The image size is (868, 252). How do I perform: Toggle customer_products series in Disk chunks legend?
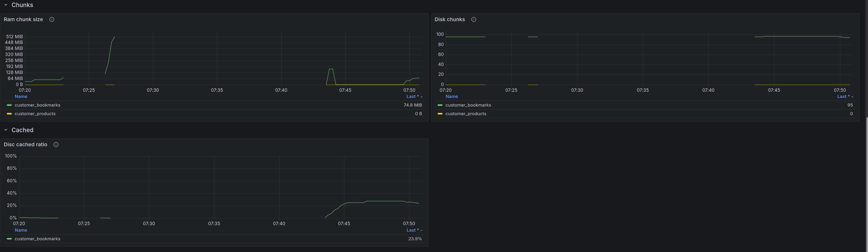point(466,114)
